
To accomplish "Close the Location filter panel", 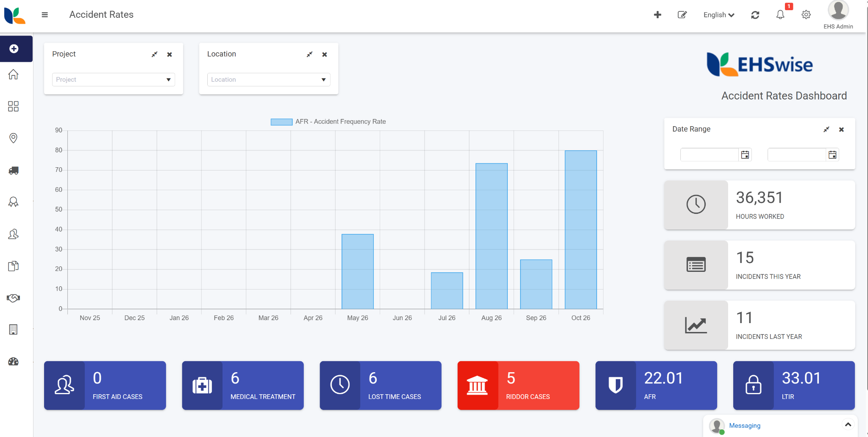I will [325, 54].
